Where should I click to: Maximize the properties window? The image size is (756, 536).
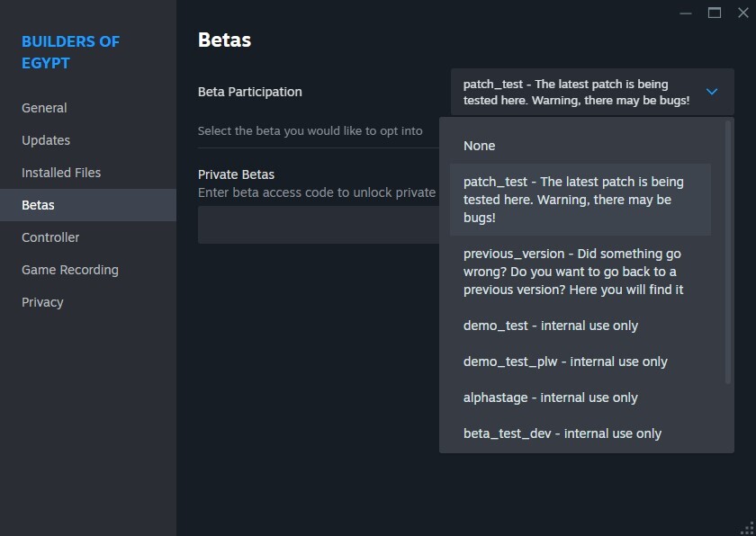click(x=715, y=13)
